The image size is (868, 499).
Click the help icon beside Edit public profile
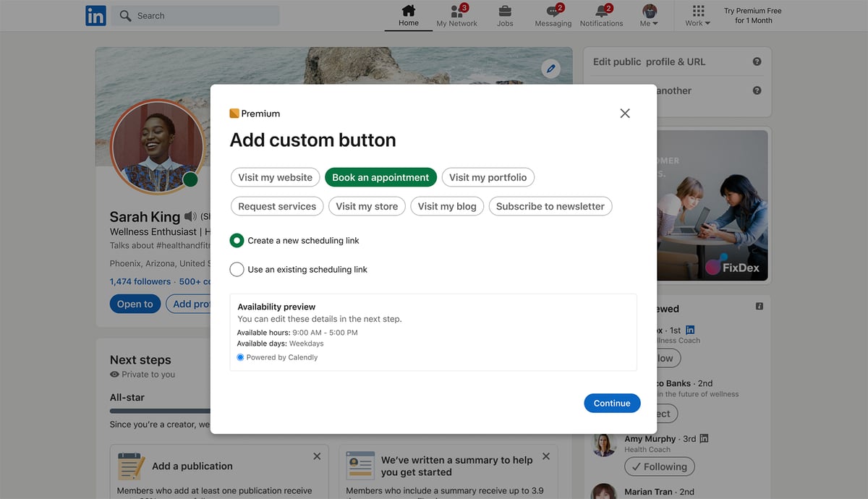(757, 61)
